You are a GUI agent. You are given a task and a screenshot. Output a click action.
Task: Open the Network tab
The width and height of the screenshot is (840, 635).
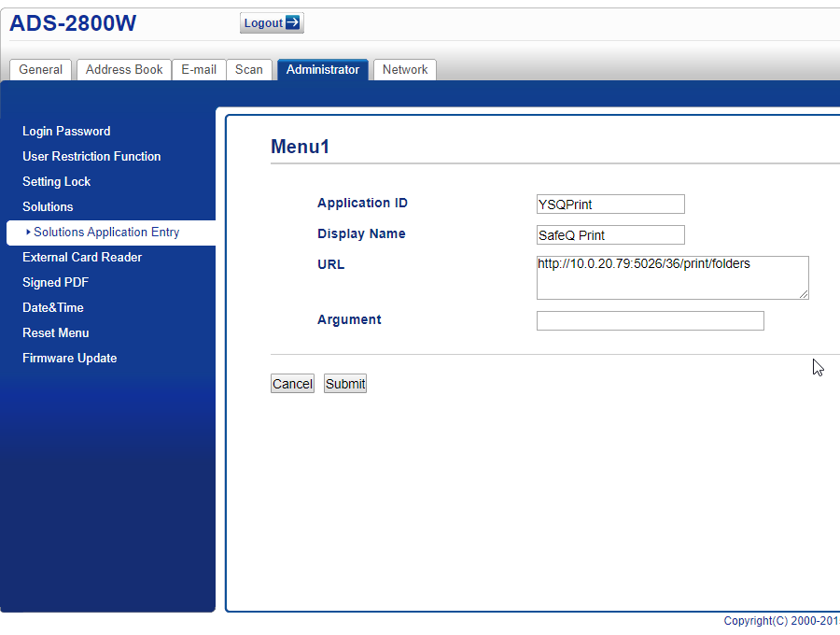point(405,70)
